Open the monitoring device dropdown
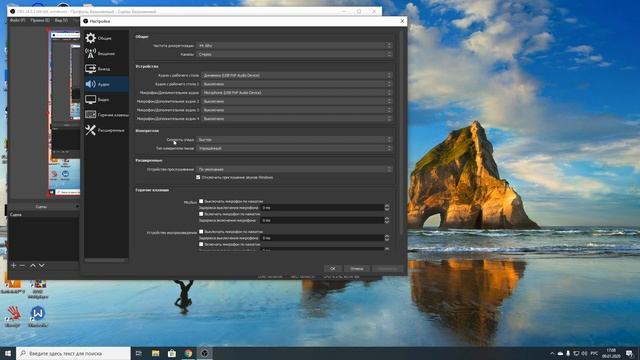Screen dimensions: 640x360 pyautogui.click(x=294, y=169)
